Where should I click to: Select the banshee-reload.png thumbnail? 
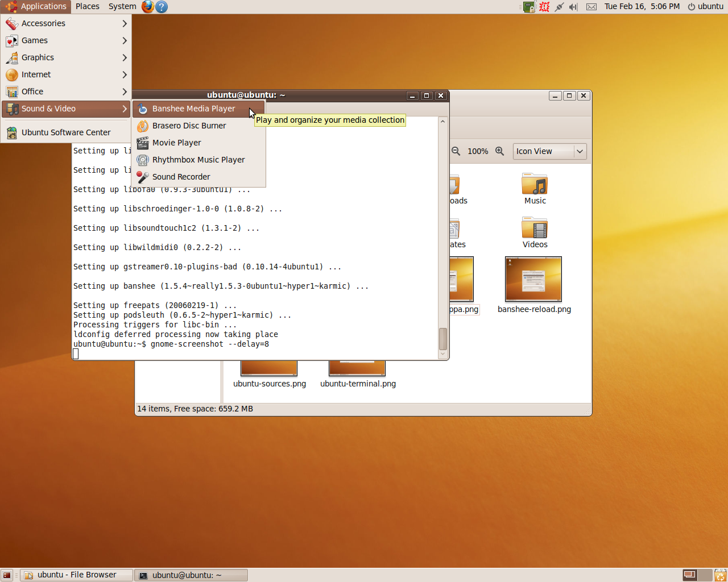(533, 279)
